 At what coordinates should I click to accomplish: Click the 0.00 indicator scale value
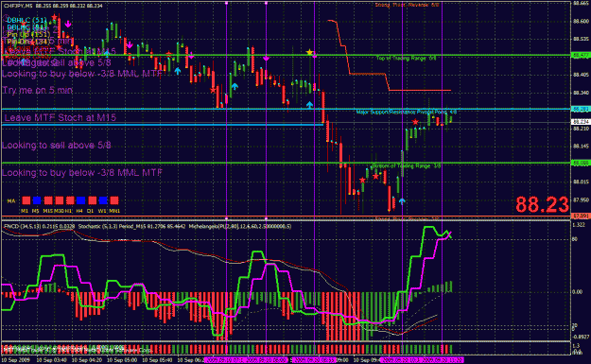click(577, 292)
